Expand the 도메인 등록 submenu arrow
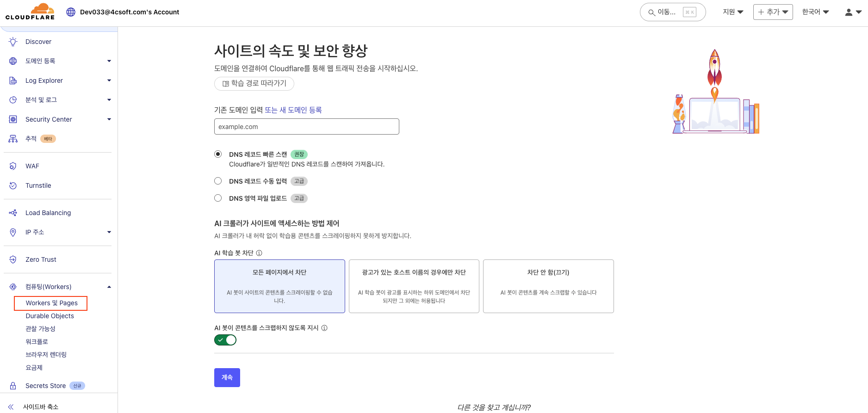Viewport: 868px width, 413px height. (x=109, y=61)
